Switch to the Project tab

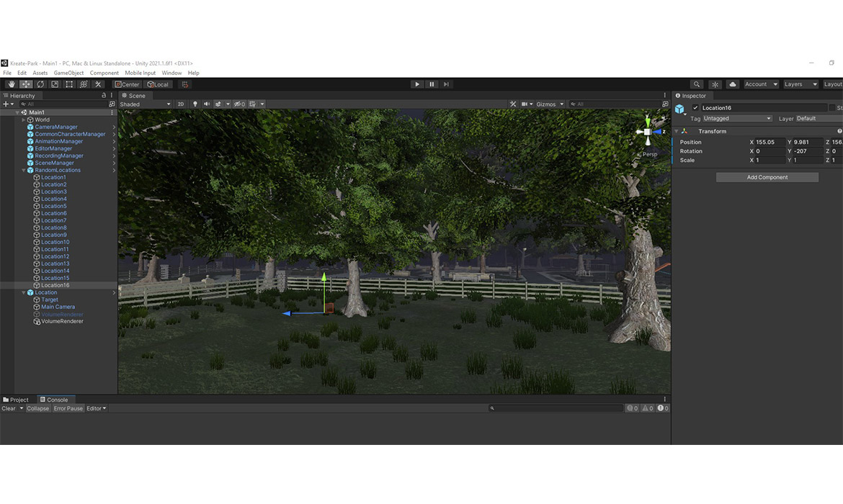(17, 400)
